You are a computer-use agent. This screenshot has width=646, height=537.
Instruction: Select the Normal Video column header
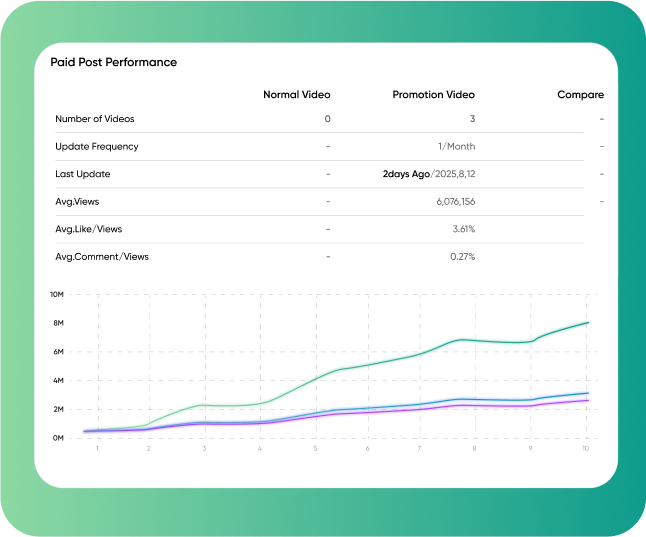tap(296, 95)
